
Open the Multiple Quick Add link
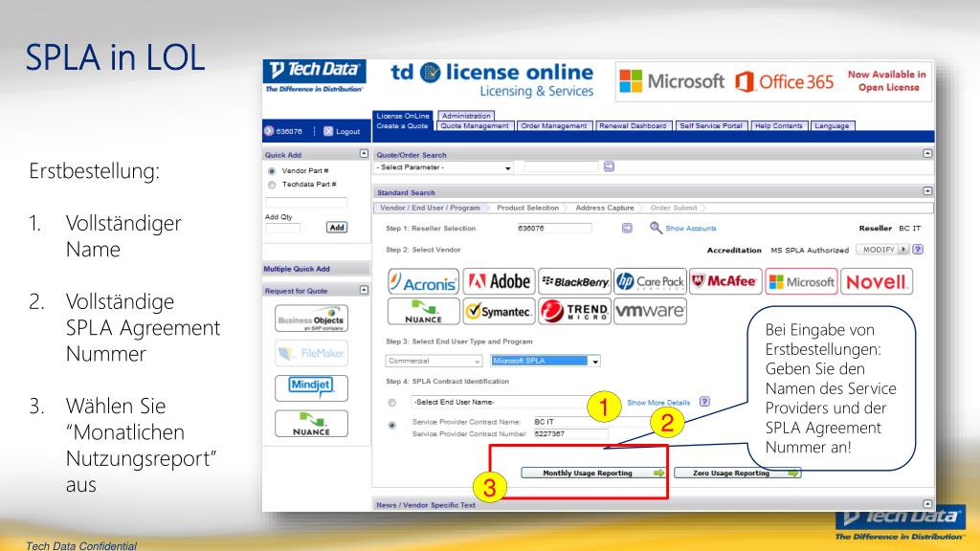click(x=297, y=269)
